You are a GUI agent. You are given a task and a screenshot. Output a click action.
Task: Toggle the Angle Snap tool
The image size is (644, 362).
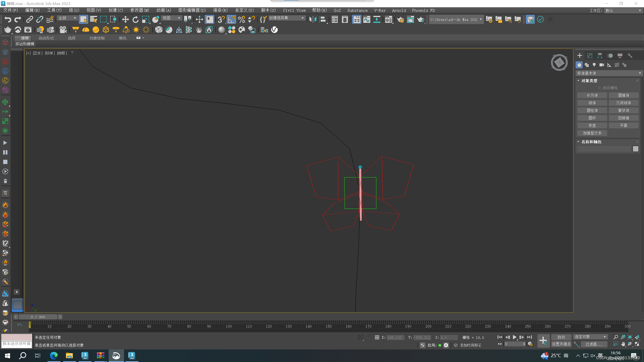tap(231, 20)
